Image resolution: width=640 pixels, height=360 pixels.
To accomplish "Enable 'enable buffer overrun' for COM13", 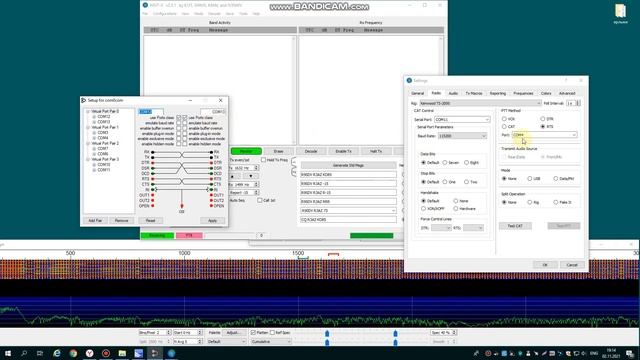I will pyautogui.click(x=184, y=128).
